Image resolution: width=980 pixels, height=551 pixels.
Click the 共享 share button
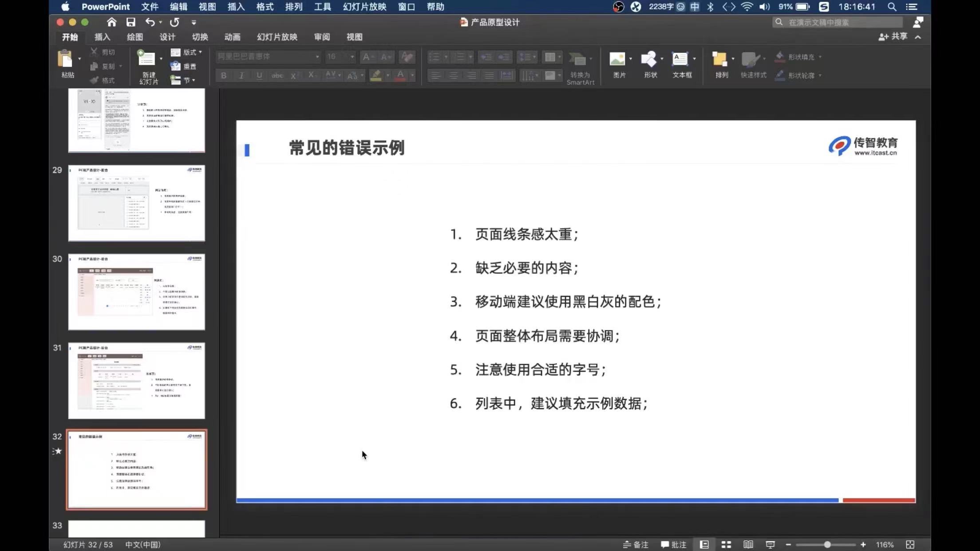(893, 37)
